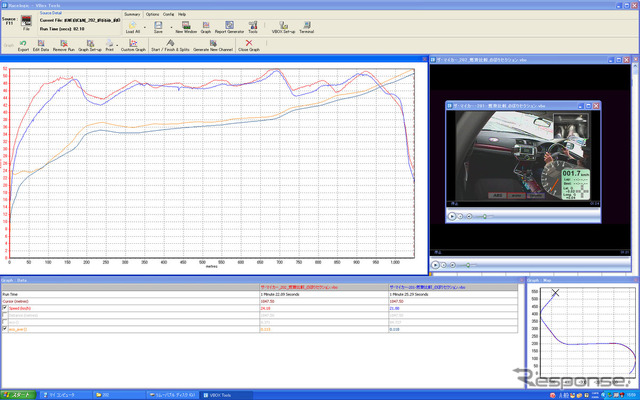Switch to Removable Disk taskbar item

pyautogui.click(x=172, y=395)
